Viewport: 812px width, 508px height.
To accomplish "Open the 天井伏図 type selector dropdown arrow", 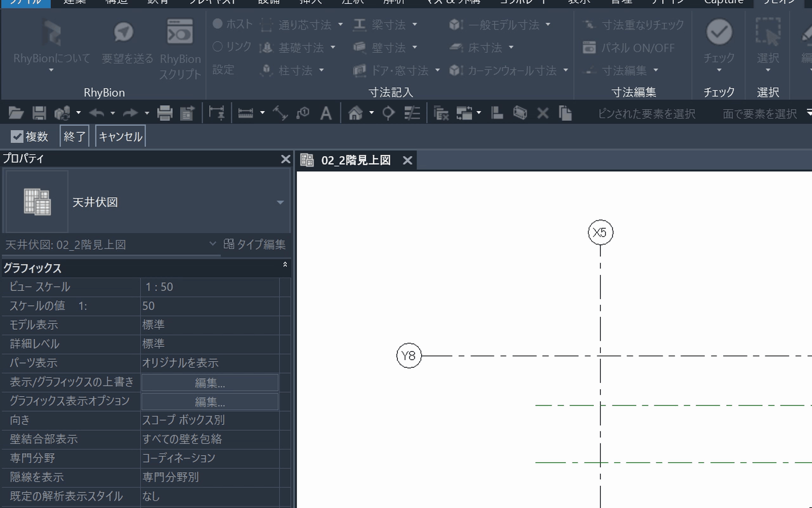I will coord(280,202).
